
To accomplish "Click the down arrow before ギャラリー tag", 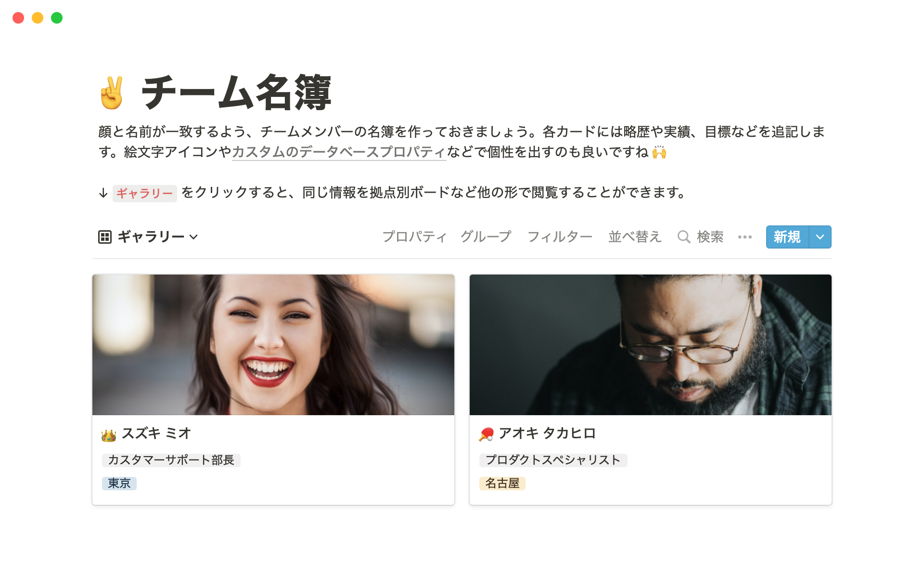I will point(103,193).
